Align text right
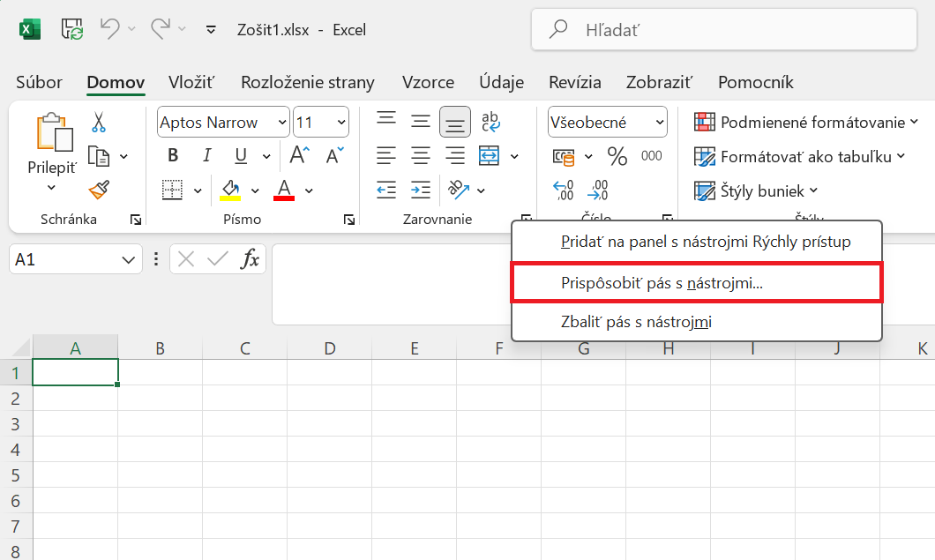 (455, 156)
